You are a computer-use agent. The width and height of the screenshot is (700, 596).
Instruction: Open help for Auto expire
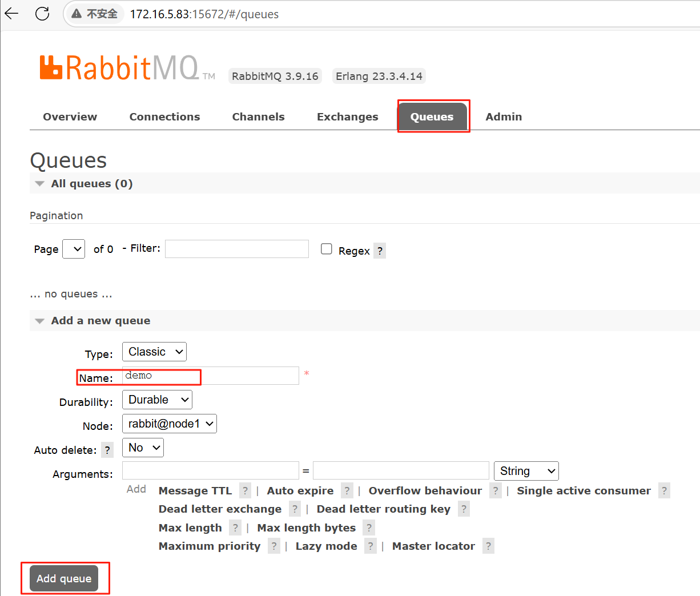[x=347, y=490]
